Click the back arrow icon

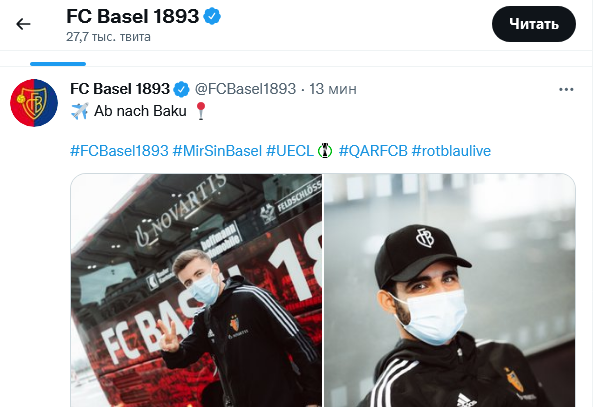[23, 24]
